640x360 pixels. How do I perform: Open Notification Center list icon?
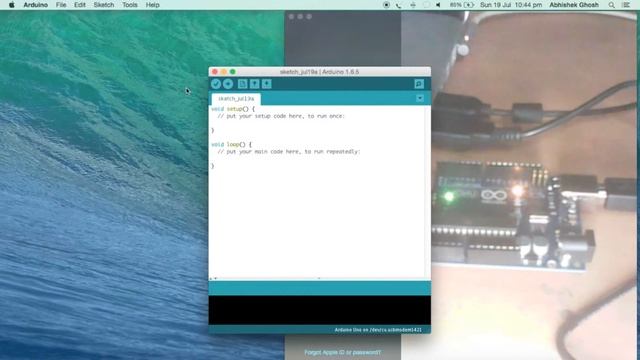tap(627, 5)
